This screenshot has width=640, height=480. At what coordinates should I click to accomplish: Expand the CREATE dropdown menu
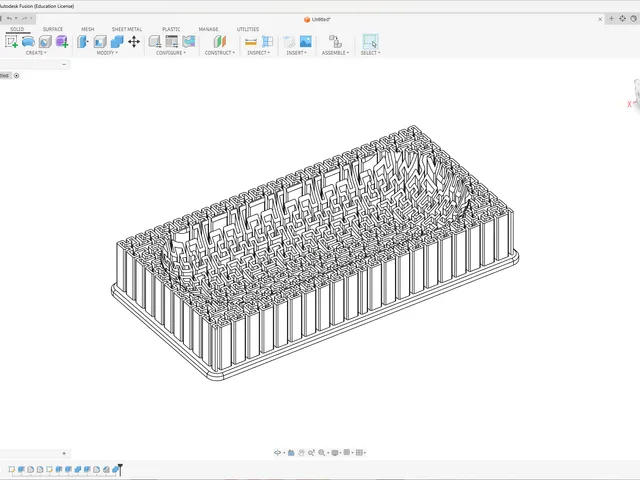pyautogui.click(x=36, y=53)
